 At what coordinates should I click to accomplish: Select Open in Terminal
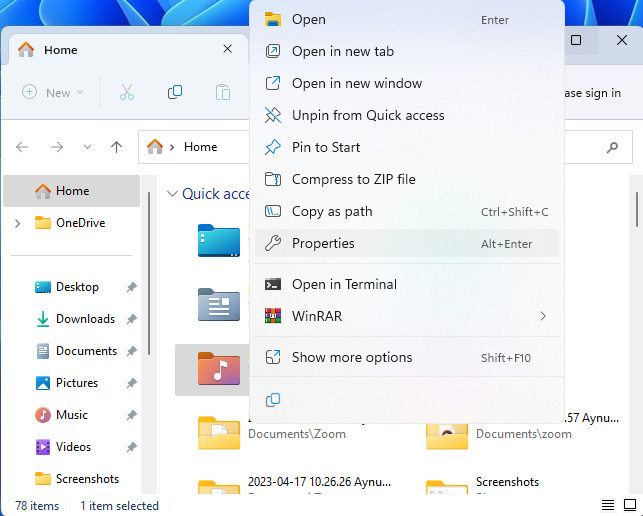click(406, 284)
